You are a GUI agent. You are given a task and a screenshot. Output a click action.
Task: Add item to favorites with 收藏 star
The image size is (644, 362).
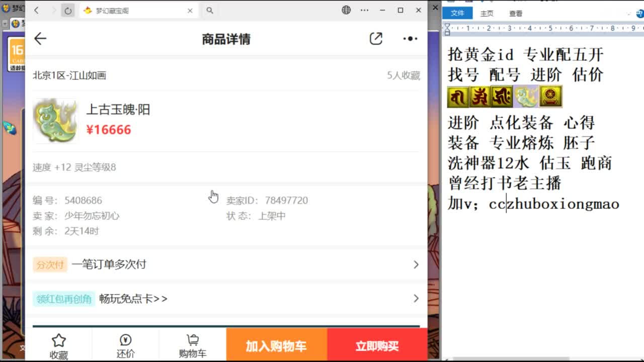point(59,345)
